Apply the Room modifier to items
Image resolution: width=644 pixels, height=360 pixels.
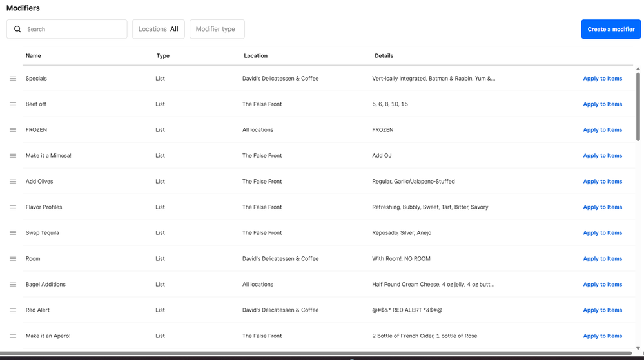(x=603, y=259)
